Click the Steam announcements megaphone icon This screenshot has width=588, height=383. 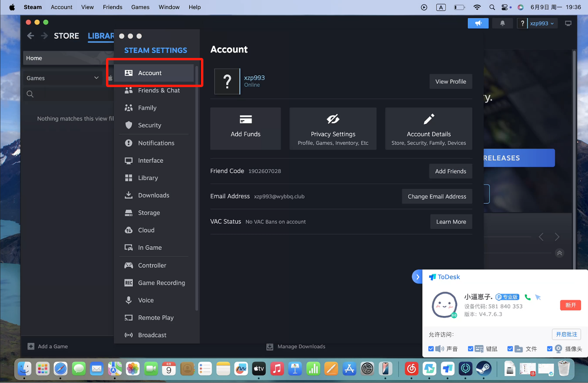pyautogui.click(x=478, y=23)
